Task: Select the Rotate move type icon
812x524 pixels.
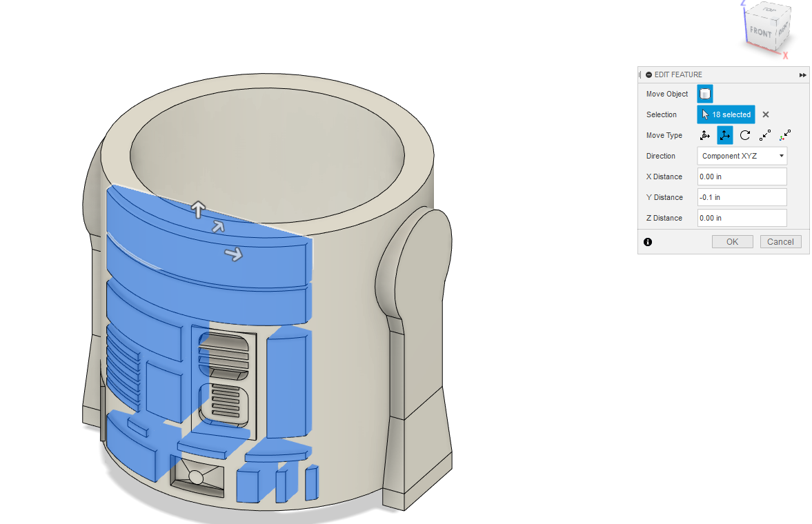Action: tap(745, 135)
